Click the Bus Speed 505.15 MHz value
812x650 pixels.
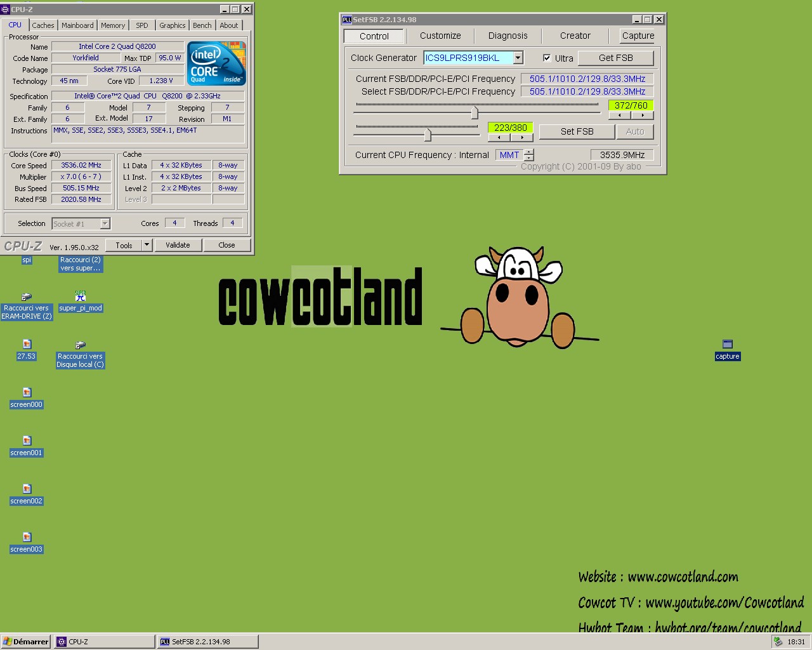[81, 188]
